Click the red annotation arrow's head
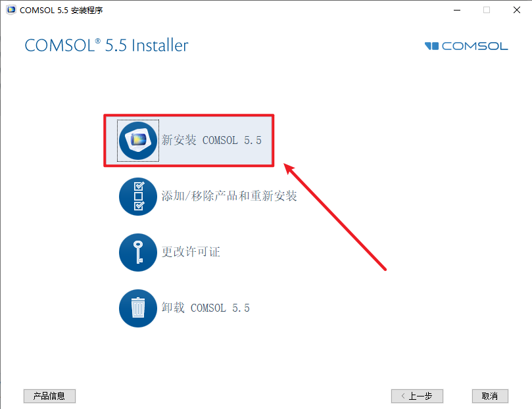 pos(290,169)
